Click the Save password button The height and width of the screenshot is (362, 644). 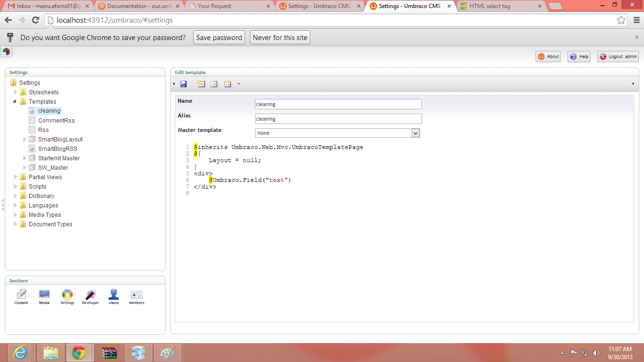(219, 38)
